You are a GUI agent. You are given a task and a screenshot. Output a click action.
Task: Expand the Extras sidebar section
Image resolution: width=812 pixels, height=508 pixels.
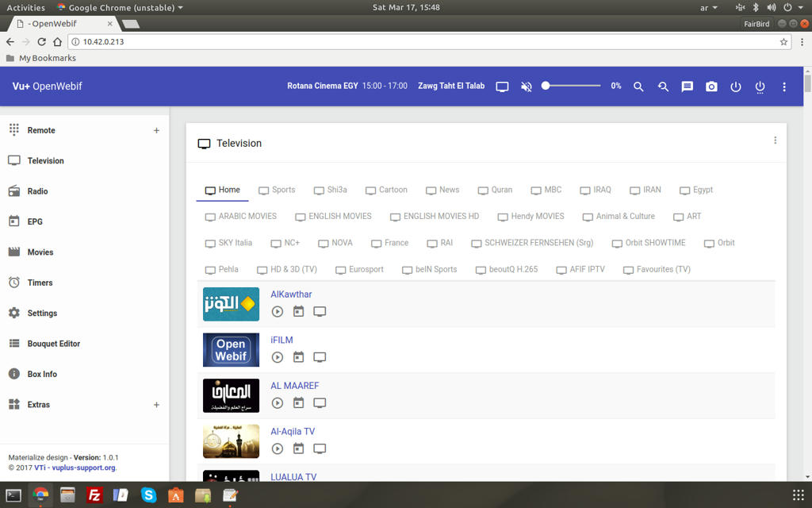(156, 405)
